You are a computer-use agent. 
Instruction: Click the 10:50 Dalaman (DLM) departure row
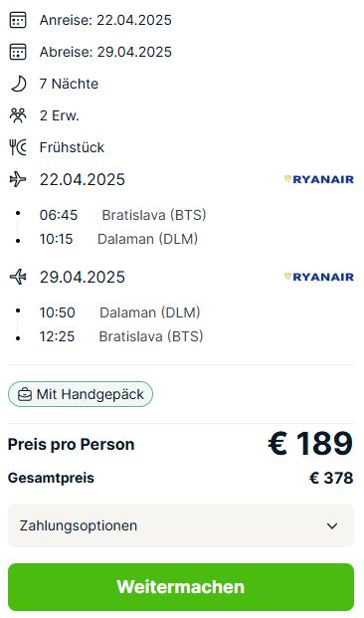coord(119,312)
